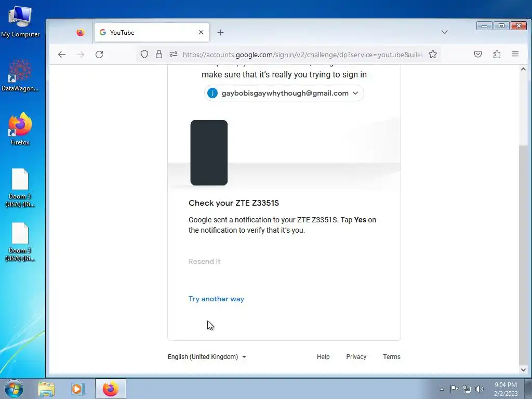Open the Privacy footer link
This screenshot has height=399, width=532.
coord(356,356)
